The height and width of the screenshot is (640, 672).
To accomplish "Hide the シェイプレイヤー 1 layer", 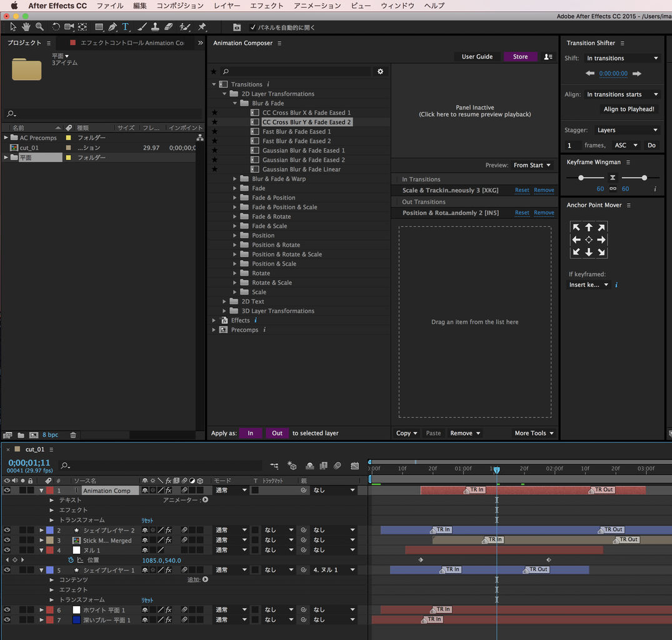I will pyautogui.click(x=7, y=570).
